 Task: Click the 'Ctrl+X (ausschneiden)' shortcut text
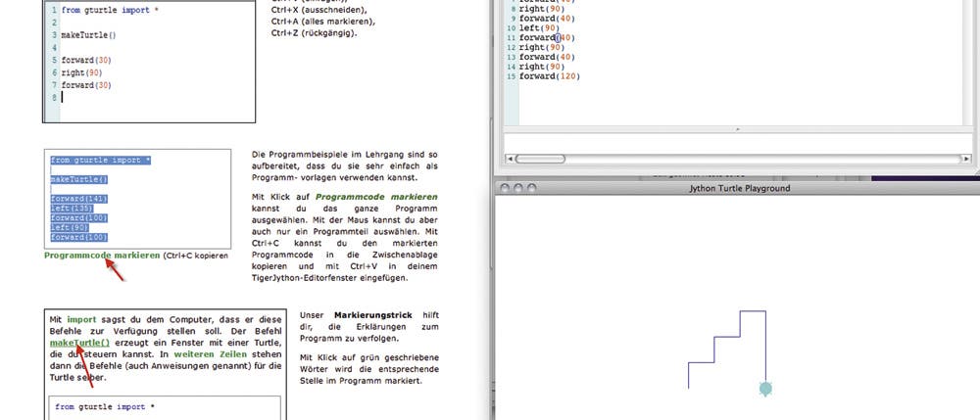[319, 11]
